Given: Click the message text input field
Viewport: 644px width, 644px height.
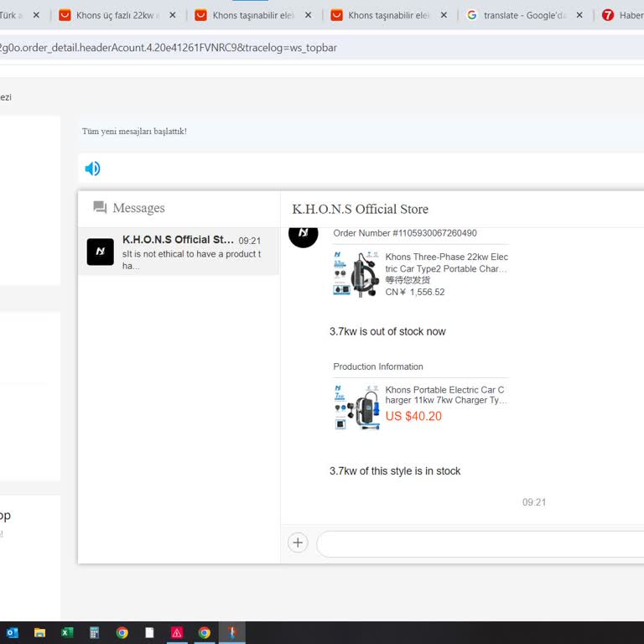Looking at the screenshot, I should [x=478, y=543].
